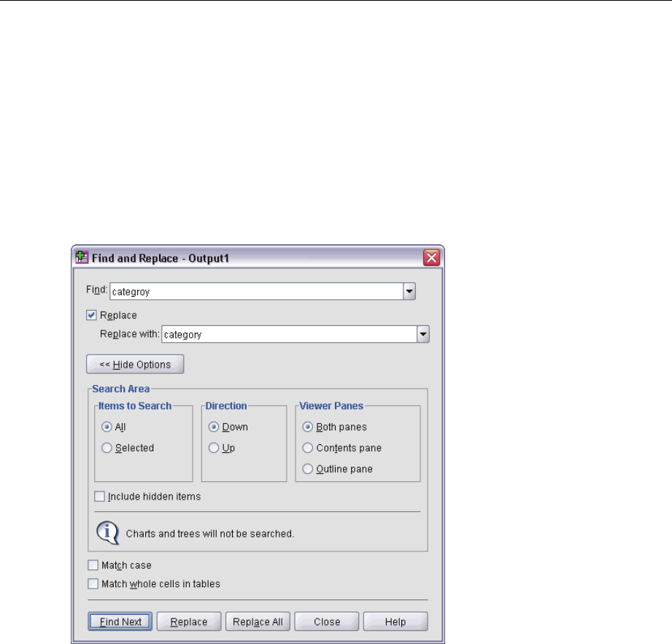
Task: Select the Selected items radio button
Action: (x=107, y=448)
